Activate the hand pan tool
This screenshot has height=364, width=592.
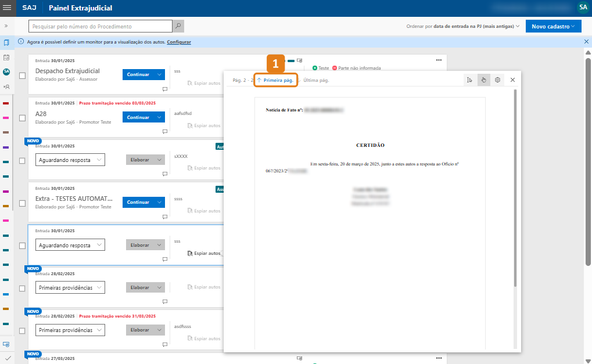(x=483, y=80)
